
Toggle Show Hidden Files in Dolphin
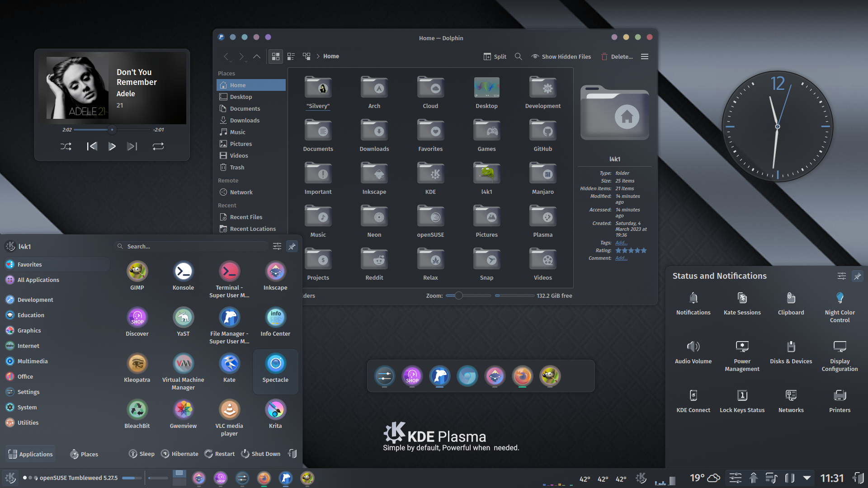pyautogui.click(x=561, y=56)
